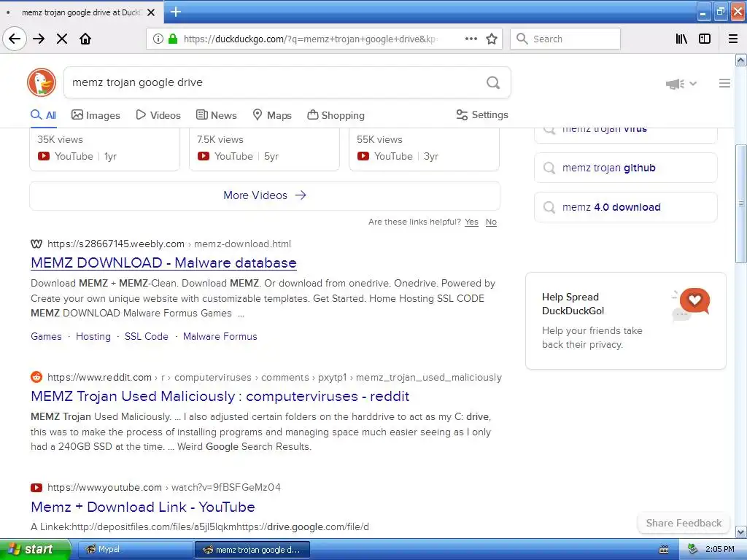Click YouTube favicon beside youtube.com watch result
Image resolution: width=747 pixels, height=560 pixels.
coord(36,487)
